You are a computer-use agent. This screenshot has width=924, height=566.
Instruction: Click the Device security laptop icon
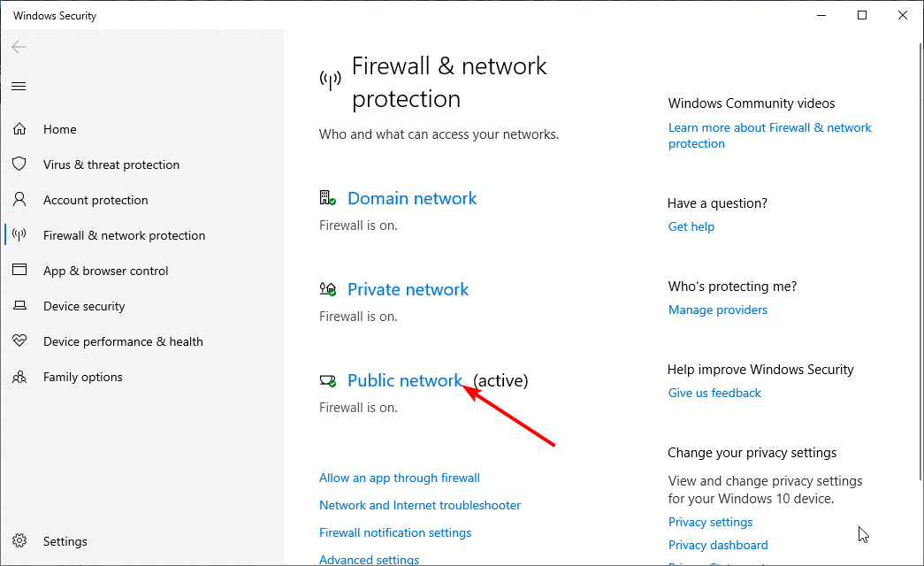coord(19,306)
